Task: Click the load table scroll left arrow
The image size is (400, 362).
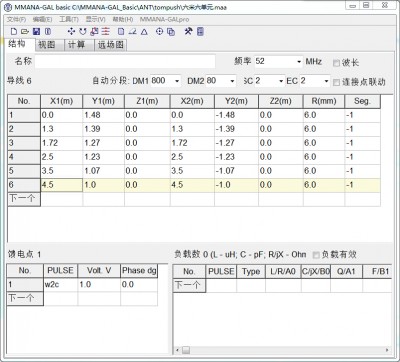Action: [x=178, y=350]
